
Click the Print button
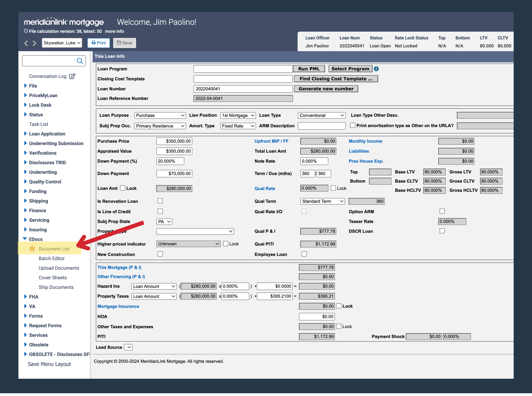[x=98, y=43]
